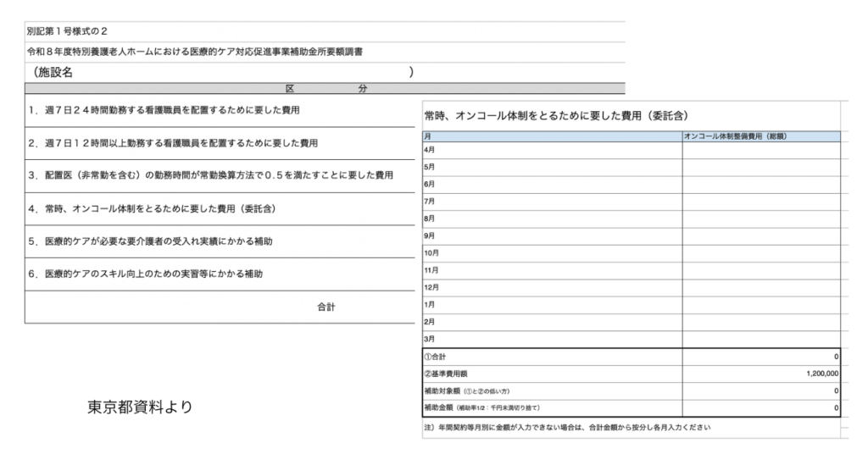Select the cost input cell for 10月

click(761, 253)
